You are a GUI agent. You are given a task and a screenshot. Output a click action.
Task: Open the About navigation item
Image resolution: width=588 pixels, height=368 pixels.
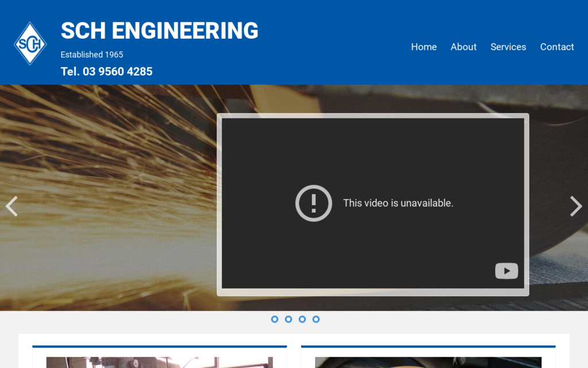463,47
